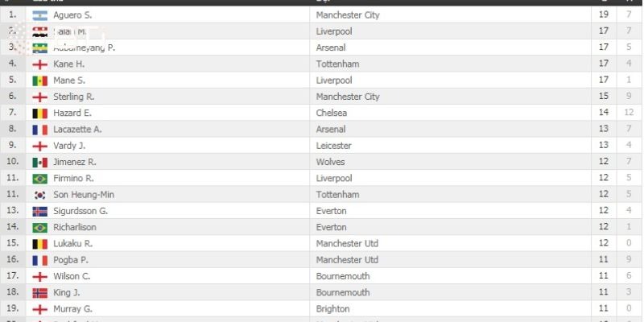Click the Argentina flag beside Aguero S.
The image size is (644, 322).
39,15
